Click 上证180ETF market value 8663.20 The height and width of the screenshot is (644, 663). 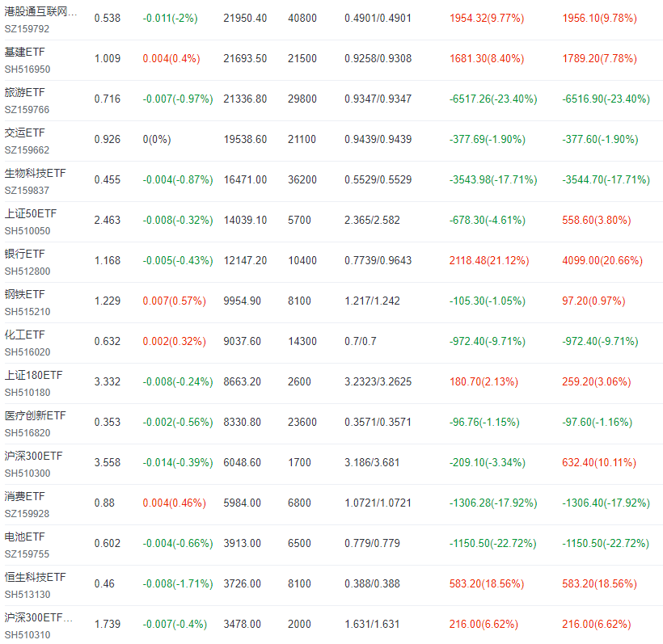[243, 381]
